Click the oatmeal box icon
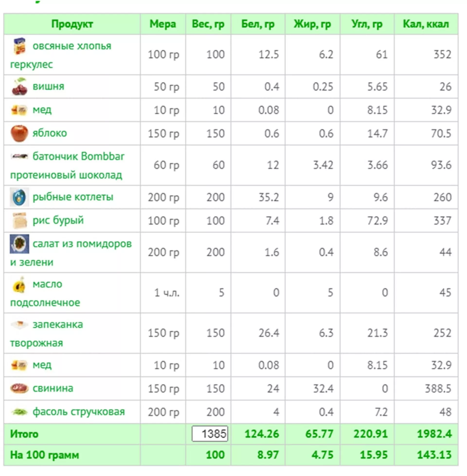Image resolution: width=467 pixels, height=476 pixels. (x=19, y=46)
